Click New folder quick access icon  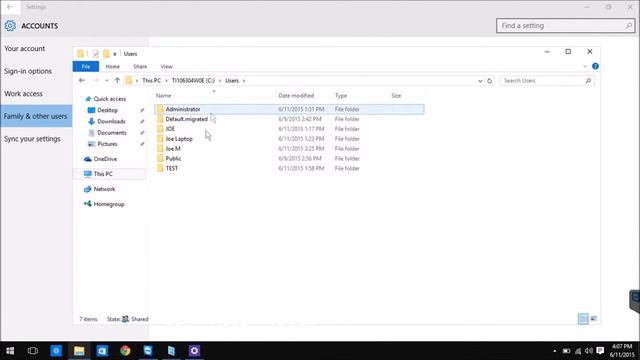tap(106, 54)
